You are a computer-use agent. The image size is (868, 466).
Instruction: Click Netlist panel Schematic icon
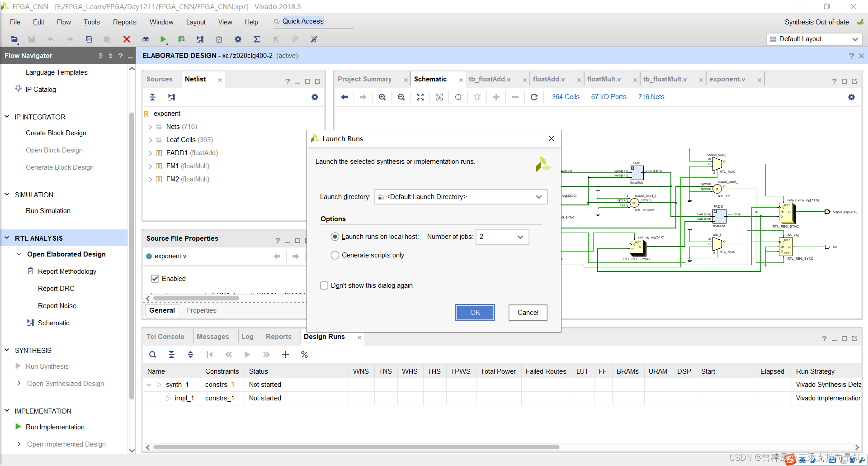[171, 97]
